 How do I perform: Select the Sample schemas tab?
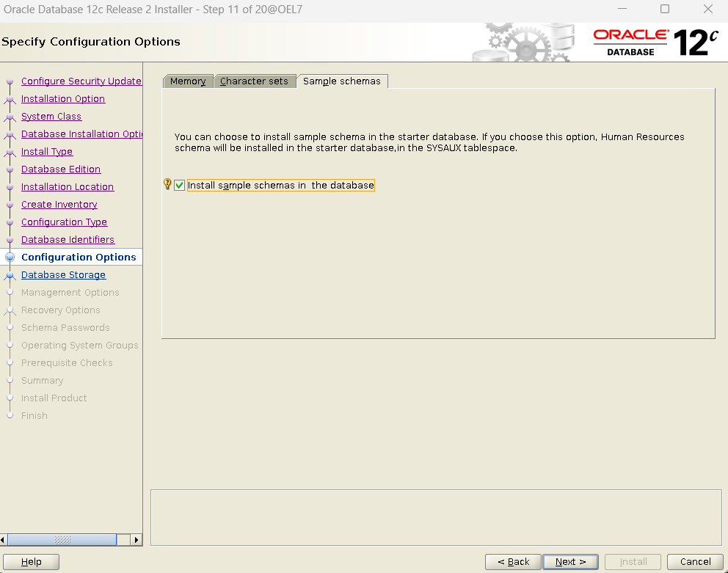(x=342, y=81)
